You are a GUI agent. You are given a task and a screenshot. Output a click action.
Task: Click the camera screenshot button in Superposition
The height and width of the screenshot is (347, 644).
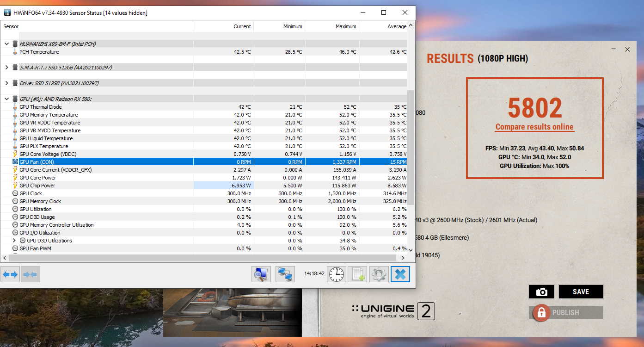click(x=541, y=291)
